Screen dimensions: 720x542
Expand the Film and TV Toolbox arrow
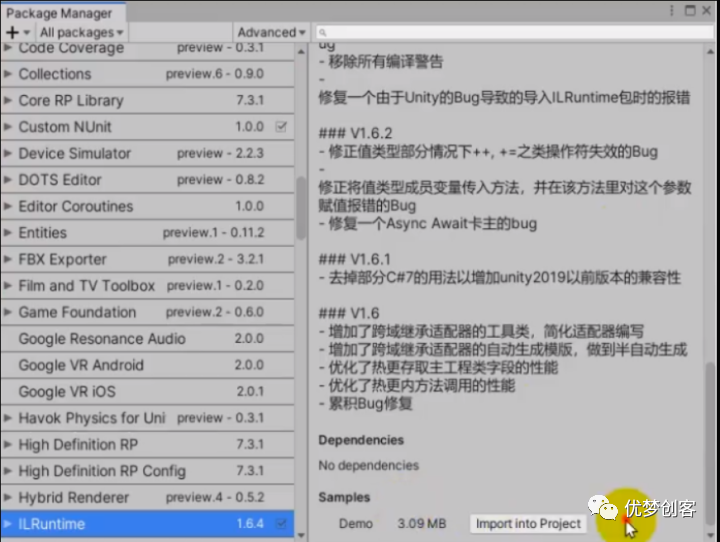(7, 286)
